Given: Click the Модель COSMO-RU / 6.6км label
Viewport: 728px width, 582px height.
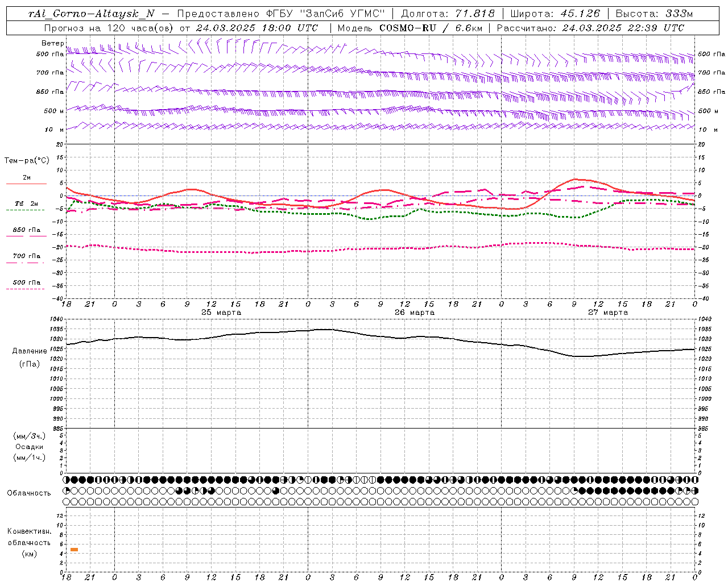Looking at the screenshot, I should coord(409,28).
